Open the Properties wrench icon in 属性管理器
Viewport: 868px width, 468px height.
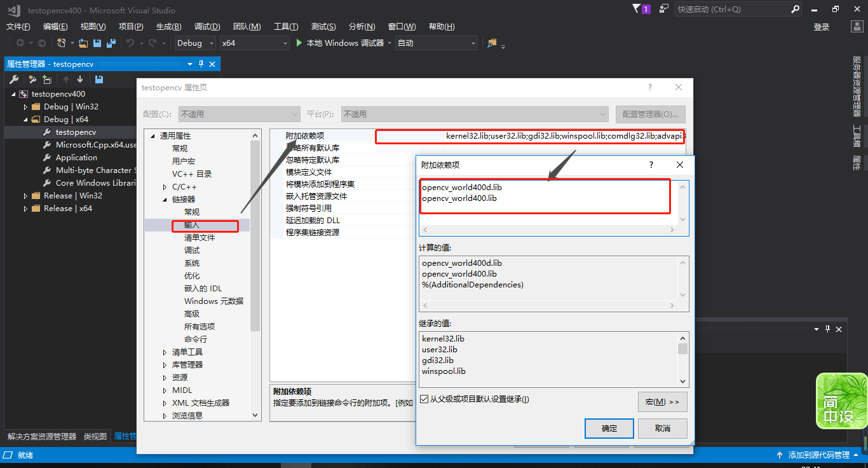[x=14, y=79]
